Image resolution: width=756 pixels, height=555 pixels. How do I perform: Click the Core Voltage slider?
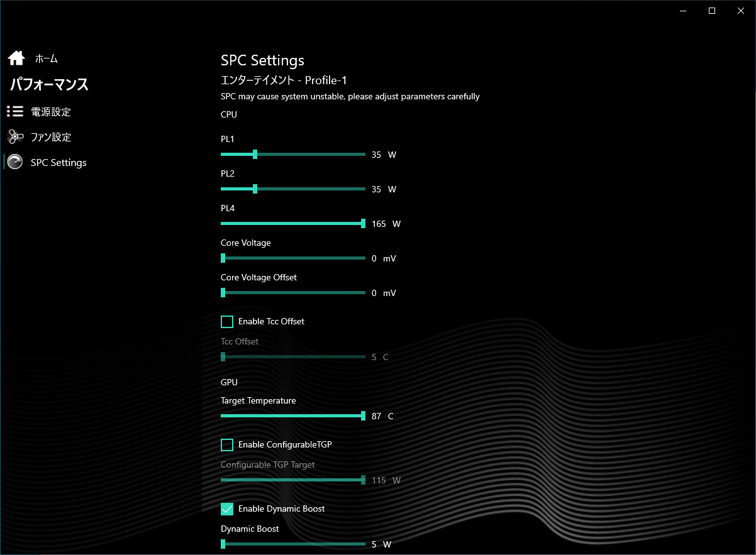pyautogui.click(x=293, y=258)
